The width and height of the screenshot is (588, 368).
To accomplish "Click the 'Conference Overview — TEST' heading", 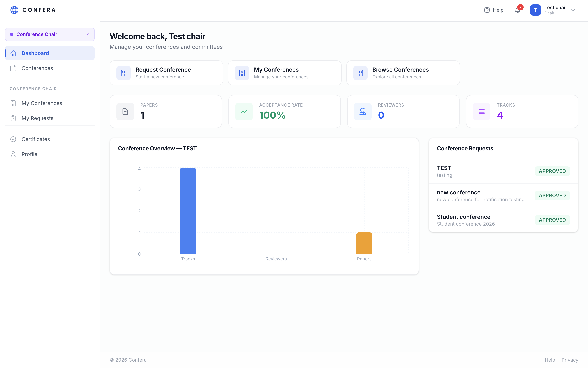I will pyautogui.click(x=157, y=148).
